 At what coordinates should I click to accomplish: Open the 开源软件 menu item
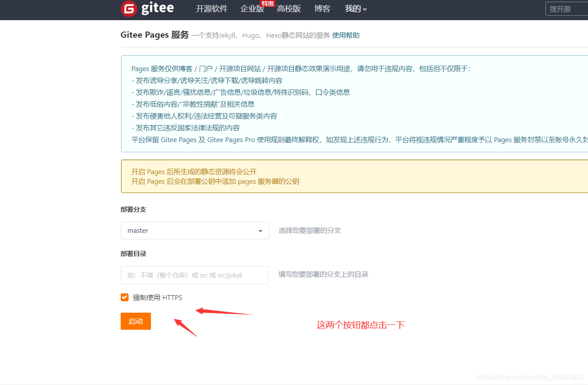[x=212, y=9]
